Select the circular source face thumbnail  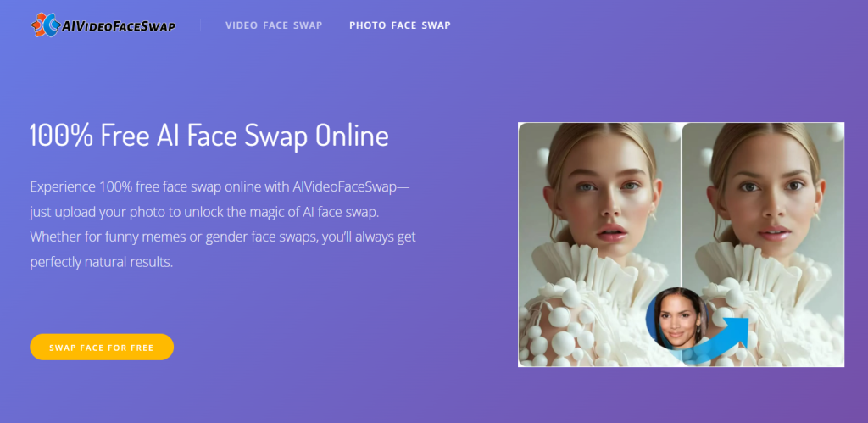[676, 320]
